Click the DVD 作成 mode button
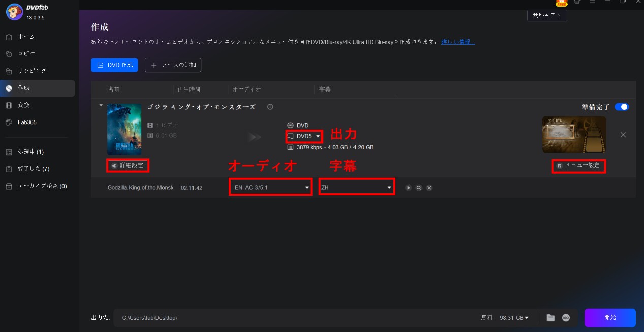The height and width of the screenshot is (332, 644). [x=114, y=65]
